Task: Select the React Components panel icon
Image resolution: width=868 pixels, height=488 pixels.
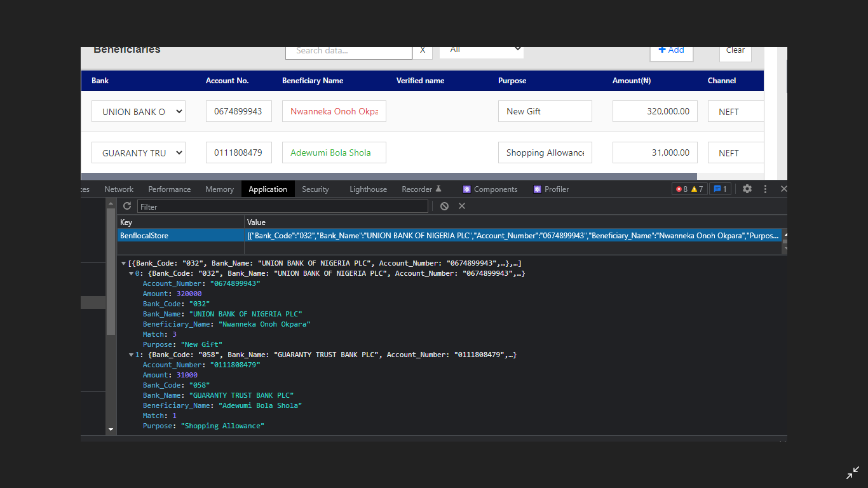Action: click(466, 189)
